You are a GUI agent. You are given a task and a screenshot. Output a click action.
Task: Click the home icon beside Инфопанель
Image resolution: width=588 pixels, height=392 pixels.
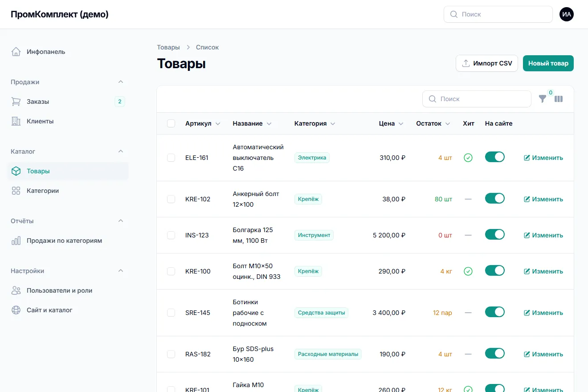tap(16, 52)
